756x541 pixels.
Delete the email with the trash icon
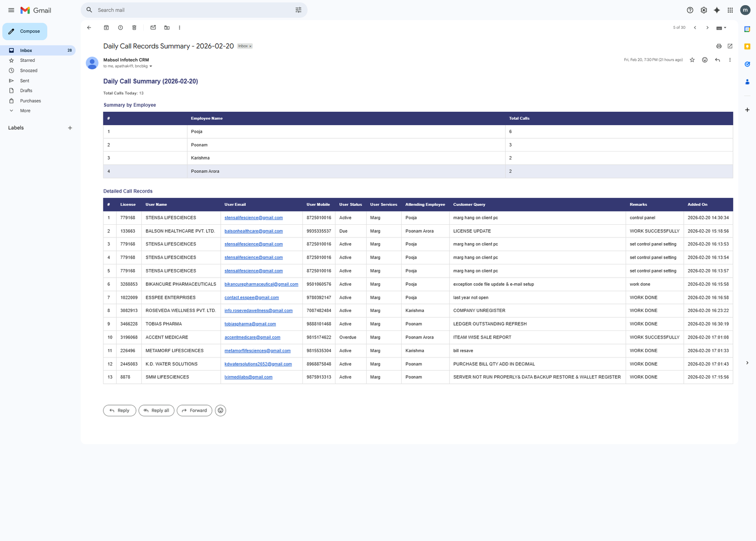pos(134,28)
